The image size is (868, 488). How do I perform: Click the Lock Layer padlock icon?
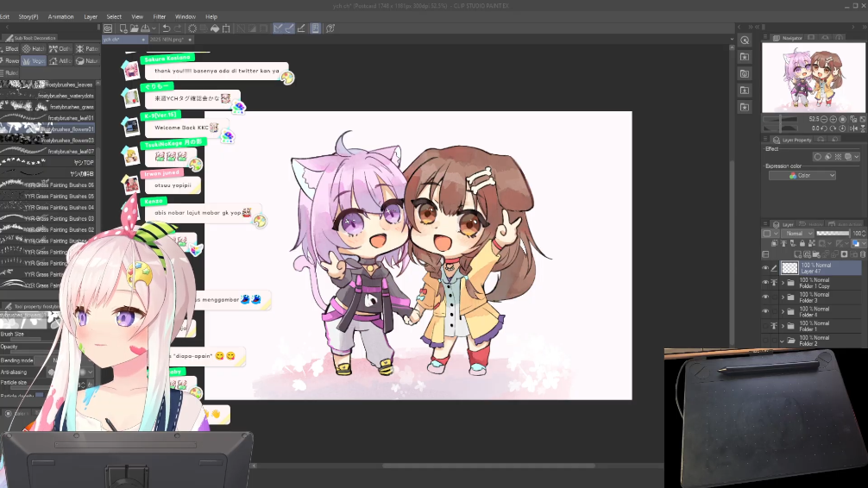coord(802,243)
